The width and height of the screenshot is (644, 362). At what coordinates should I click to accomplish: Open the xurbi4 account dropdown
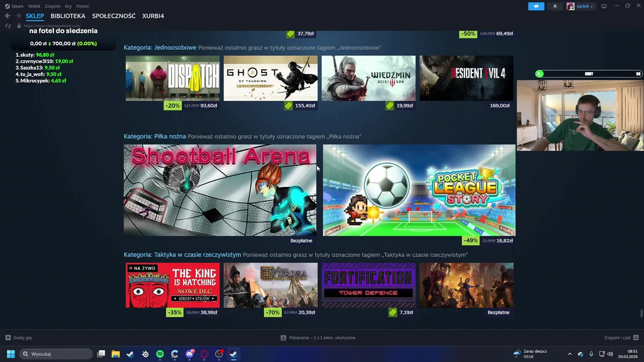click(x=580, y=6)
